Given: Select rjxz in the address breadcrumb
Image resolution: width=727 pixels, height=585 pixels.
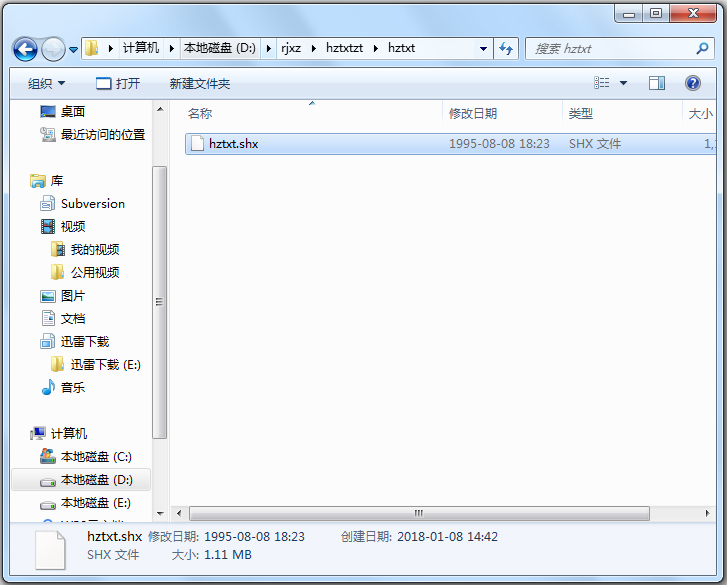Looking at the screenshot, I should (x=291, y=48).
